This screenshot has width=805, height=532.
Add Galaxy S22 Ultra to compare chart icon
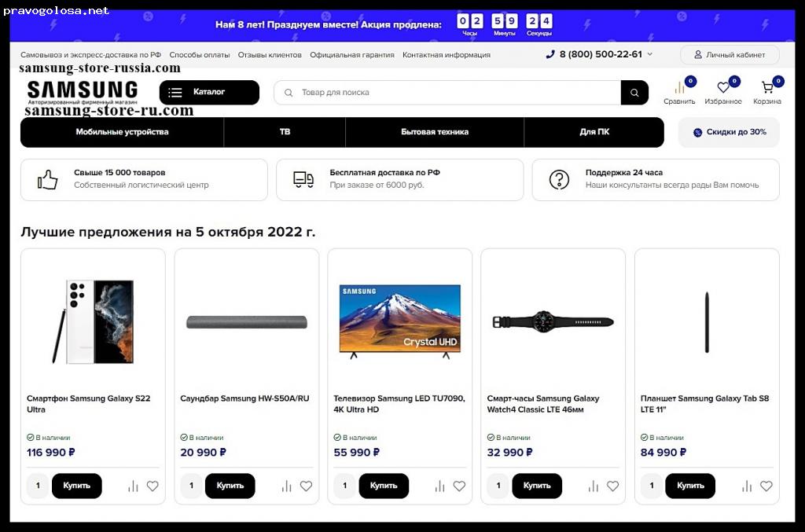click(133, 486)
